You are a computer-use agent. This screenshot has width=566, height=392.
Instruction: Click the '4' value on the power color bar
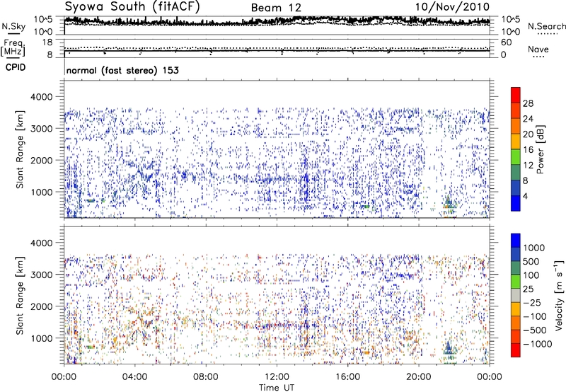click(526, 196)
